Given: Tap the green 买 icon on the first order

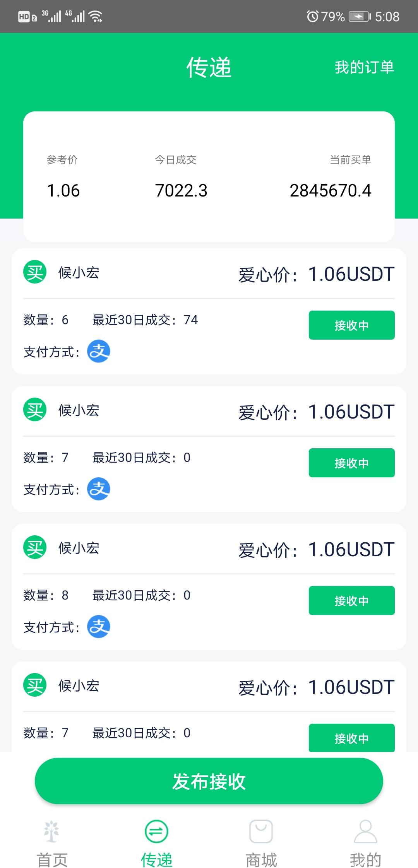Looking at the screenshot, I should (x=35, y=272).
